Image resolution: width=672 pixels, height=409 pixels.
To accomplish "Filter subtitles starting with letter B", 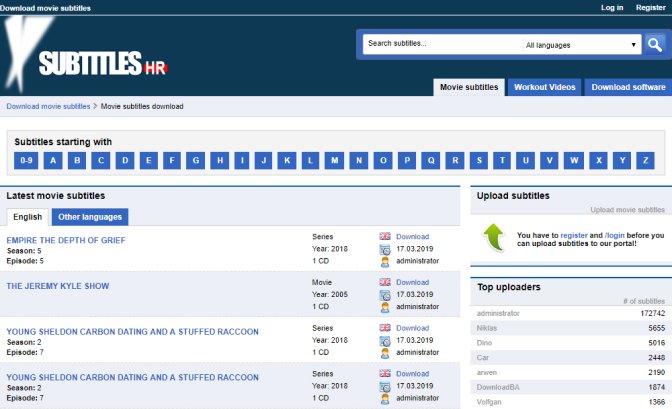I will pos(77,160).
